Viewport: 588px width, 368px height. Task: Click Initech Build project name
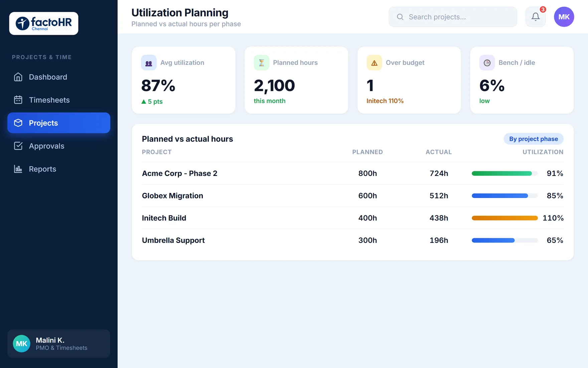(x=164, y=218)
